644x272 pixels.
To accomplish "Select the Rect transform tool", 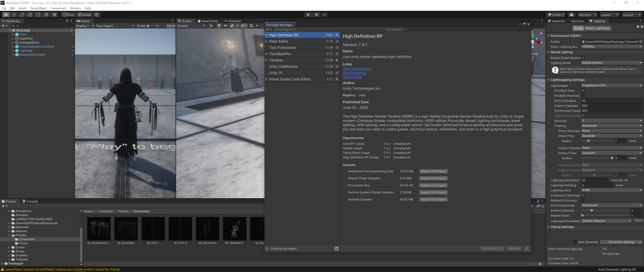I will pos(38,15).
